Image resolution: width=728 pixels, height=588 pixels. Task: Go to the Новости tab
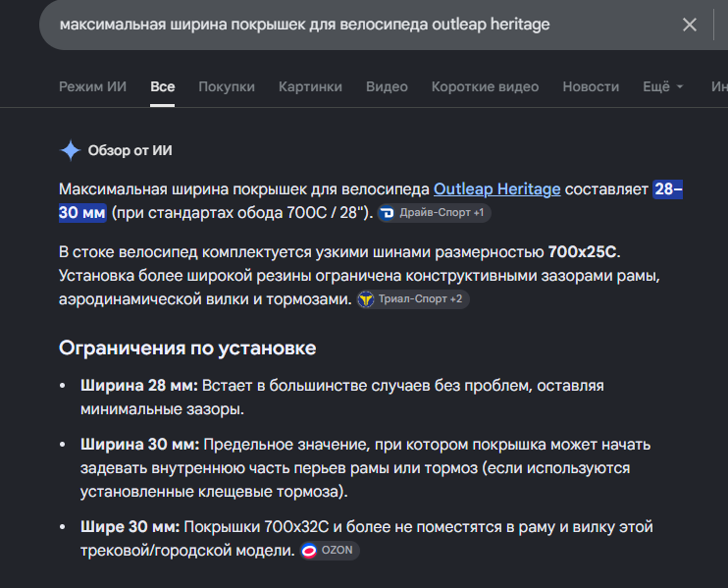click(591, 86)
